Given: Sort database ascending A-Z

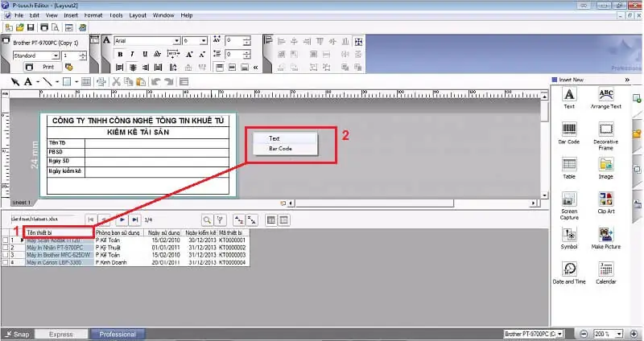Looking at the screenshot, I should point(238,220).
